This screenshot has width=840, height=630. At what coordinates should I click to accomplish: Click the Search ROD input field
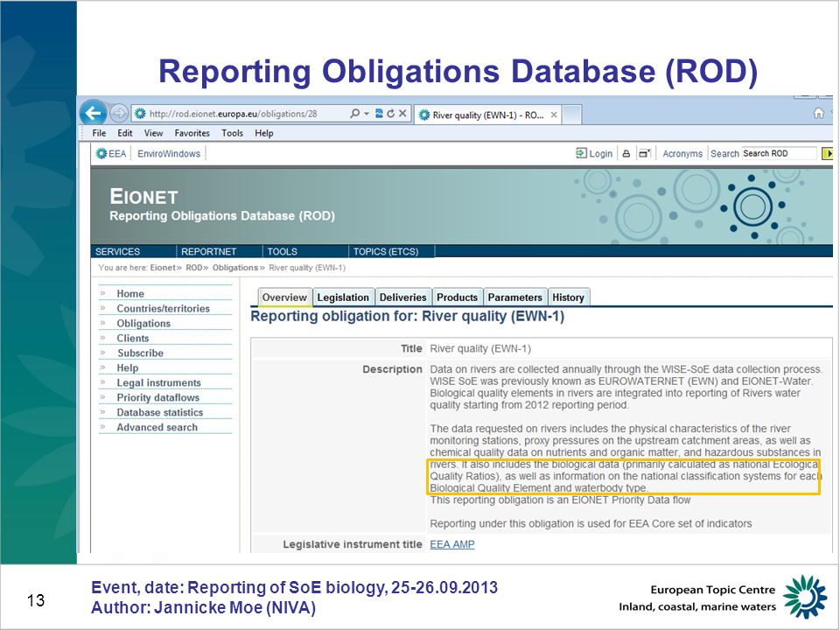tap(779, 154)
